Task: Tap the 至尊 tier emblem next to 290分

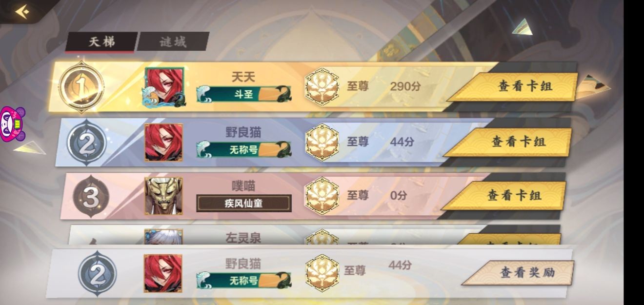Action: [322, 87]
